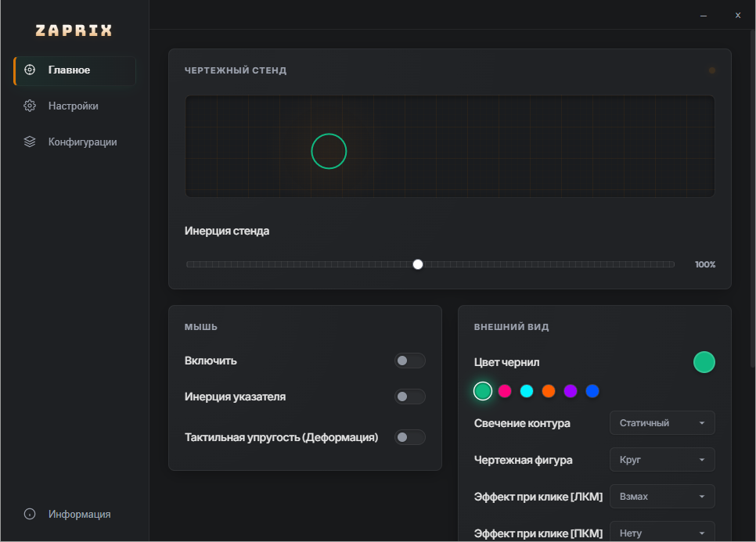Click the layers icon next to Конфигурации
The height and width of the screenshot is (542, 756).
coord(30,142)
